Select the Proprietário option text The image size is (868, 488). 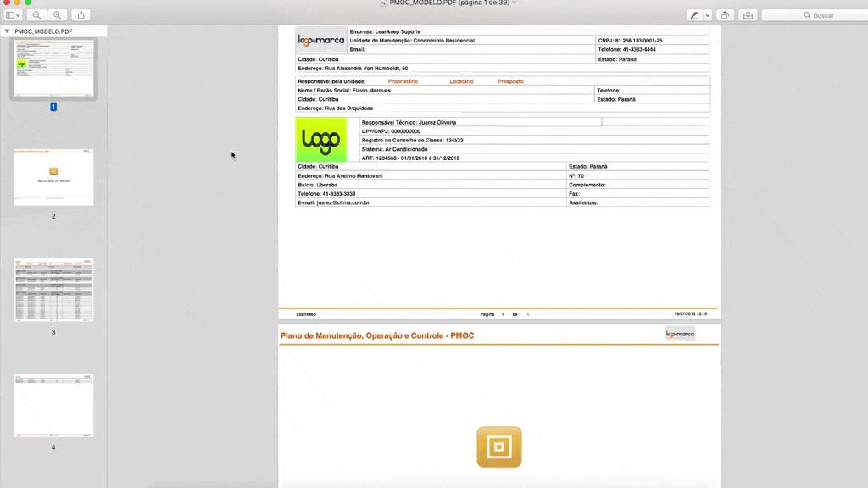(403, 81)
